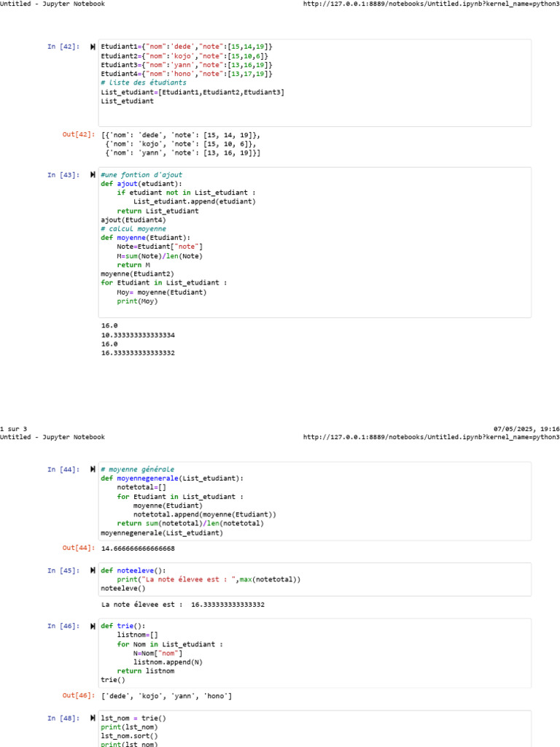
Task: Click the 07/05/2025, 19:16 timestamp
Action: point(526,429)
